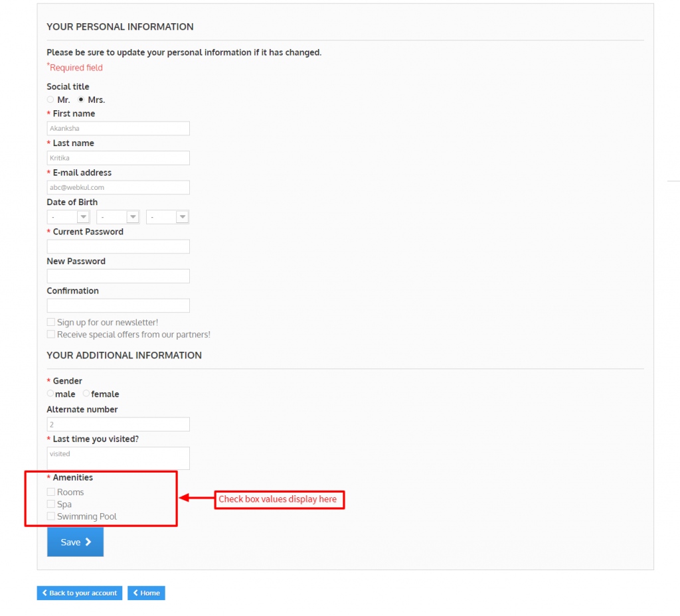Image resolution: width=680 pixels, height=616 pixels.
Task: Click Back to your account chevron icon
Action: pyautogui.click(x=44, y=593)
